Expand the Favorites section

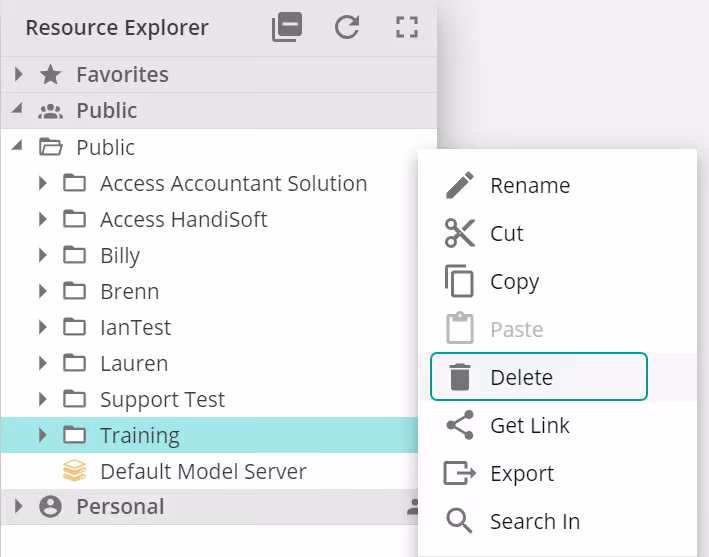click(x=19, y=75)
